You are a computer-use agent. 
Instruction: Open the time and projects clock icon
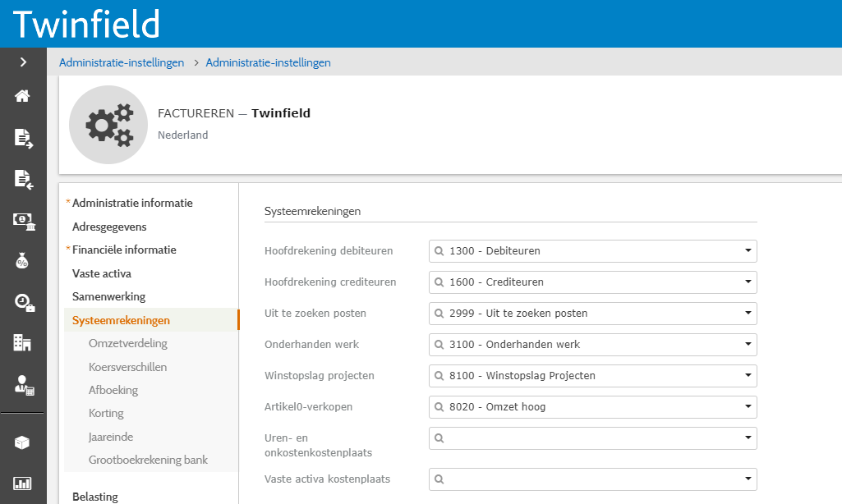[x=23, y=302]
